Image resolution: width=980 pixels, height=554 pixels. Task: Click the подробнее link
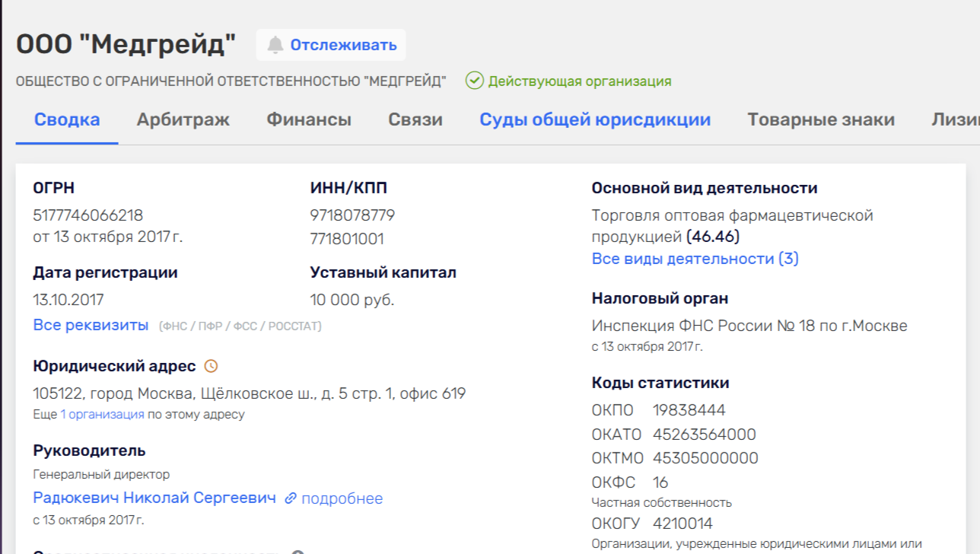click(342, 498)
